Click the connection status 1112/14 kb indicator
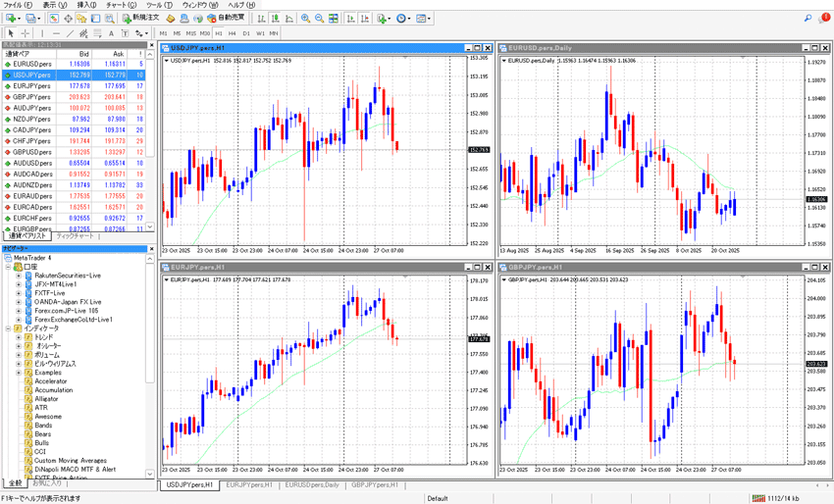 click(777, 498)
